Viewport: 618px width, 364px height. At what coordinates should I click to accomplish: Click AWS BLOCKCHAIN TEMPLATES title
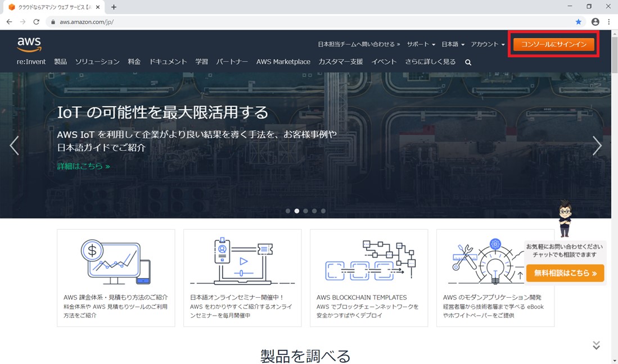pyautogui.click(x=362, y=297)
